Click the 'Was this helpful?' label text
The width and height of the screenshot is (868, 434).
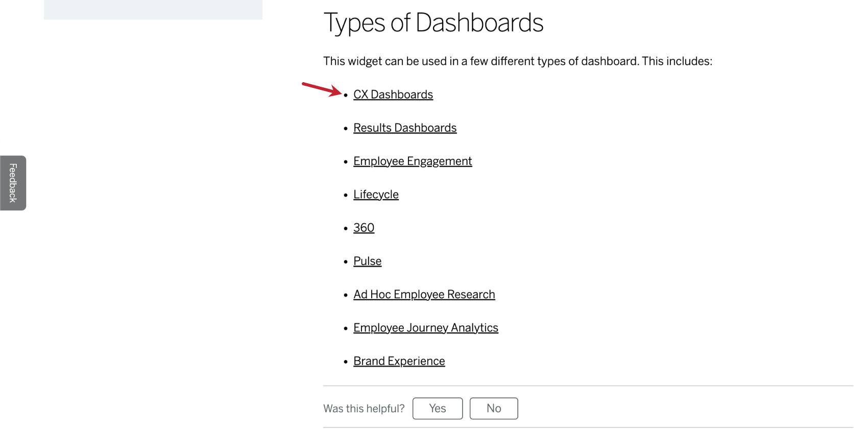click(364, 408)
